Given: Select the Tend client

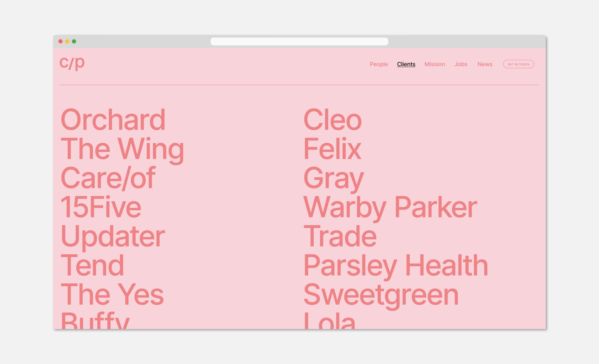Looking at the screenshot, I should coord(92,265).
